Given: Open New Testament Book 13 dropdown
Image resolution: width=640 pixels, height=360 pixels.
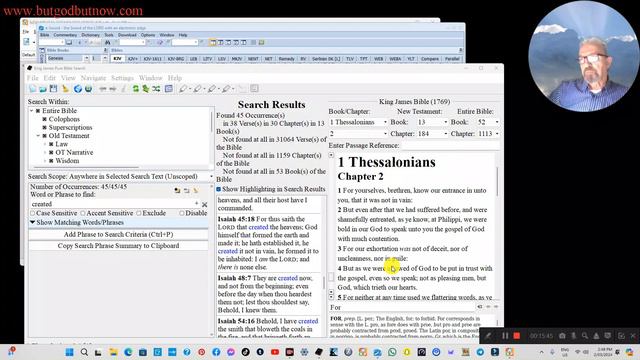Looking at the screenshot, I should pos(445,122).
